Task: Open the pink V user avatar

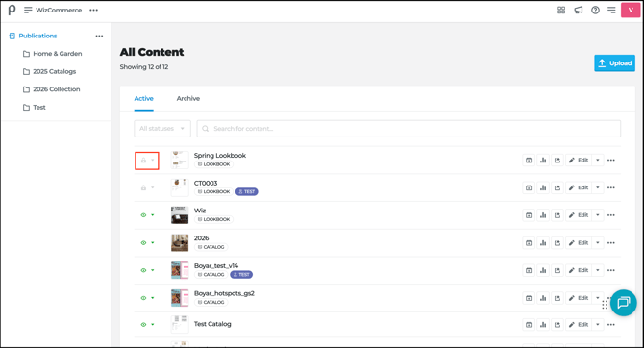Action: (x=631, y=10)
